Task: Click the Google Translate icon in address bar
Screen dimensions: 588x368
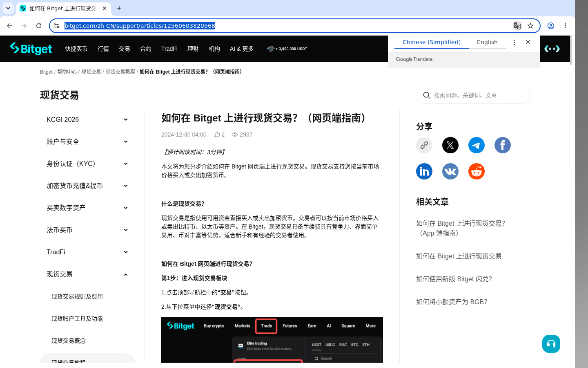Action: pyautogui.click(x=517, y=26)
